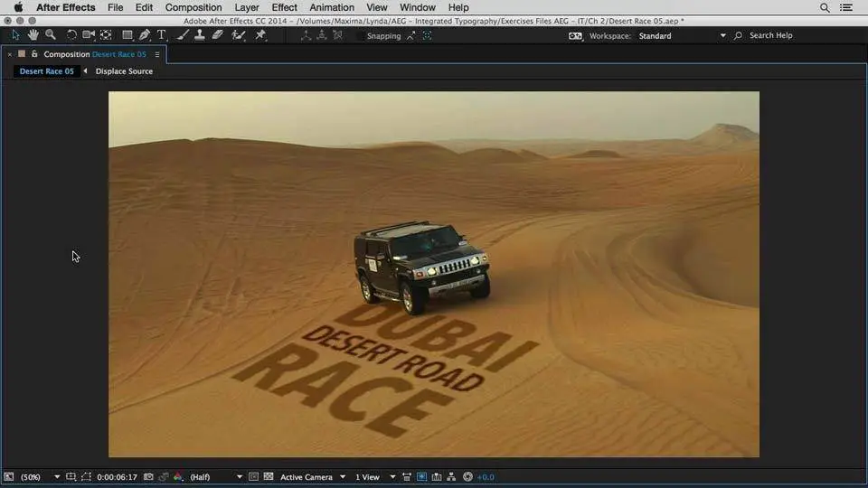Select the Horizontal Type tool

162,35
